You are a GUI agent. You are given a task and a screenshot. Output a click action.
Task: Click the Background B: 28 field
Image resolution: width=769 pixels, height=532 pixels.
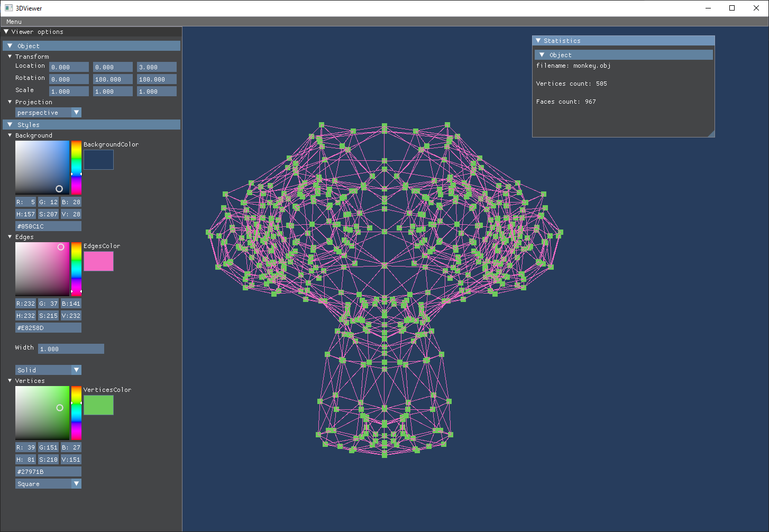coord(71,202)
